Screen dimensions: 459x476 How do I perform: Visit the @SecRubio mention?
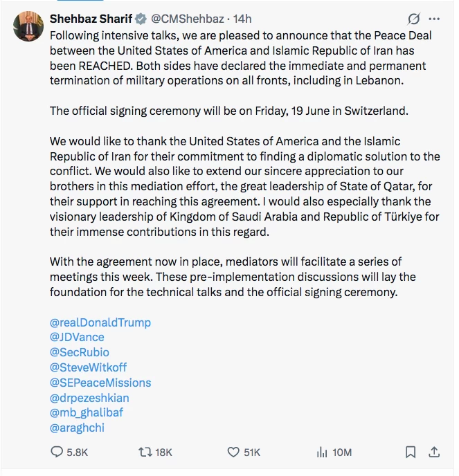coord(80,352)
